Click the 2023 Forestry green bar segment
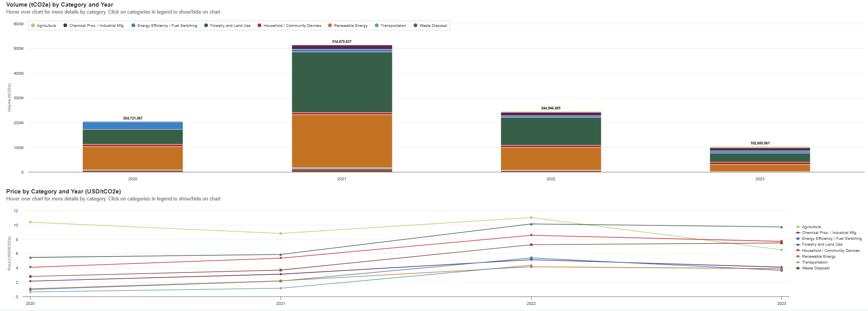868x311 pixels. 760,158
